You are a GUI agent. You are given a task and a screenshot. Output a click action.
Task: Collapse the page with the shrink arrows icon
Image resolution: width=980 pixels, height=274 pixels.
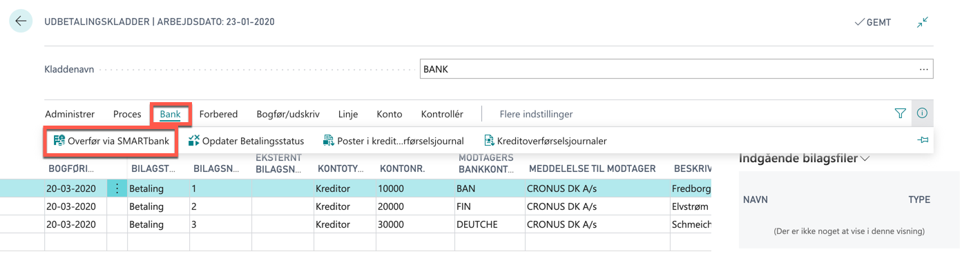(x=923, y=22)
